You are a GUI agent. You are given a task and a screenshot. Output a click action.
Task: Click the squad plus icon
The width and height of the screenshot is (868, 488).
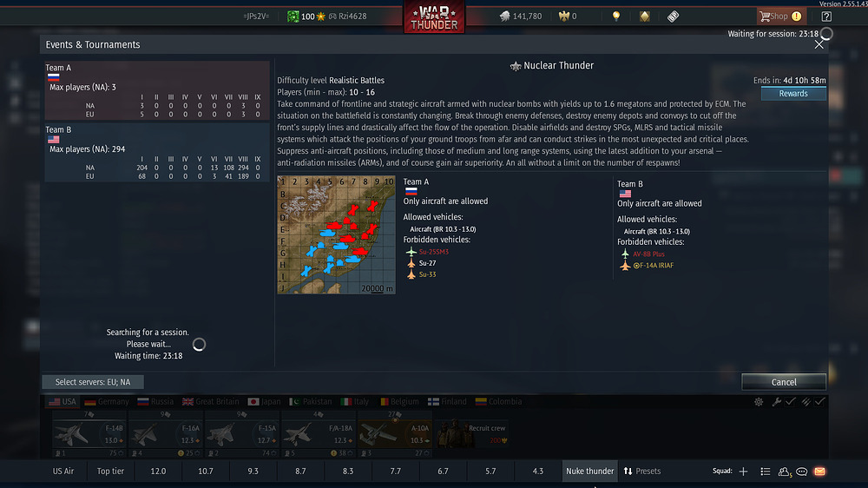coord(744,472)
